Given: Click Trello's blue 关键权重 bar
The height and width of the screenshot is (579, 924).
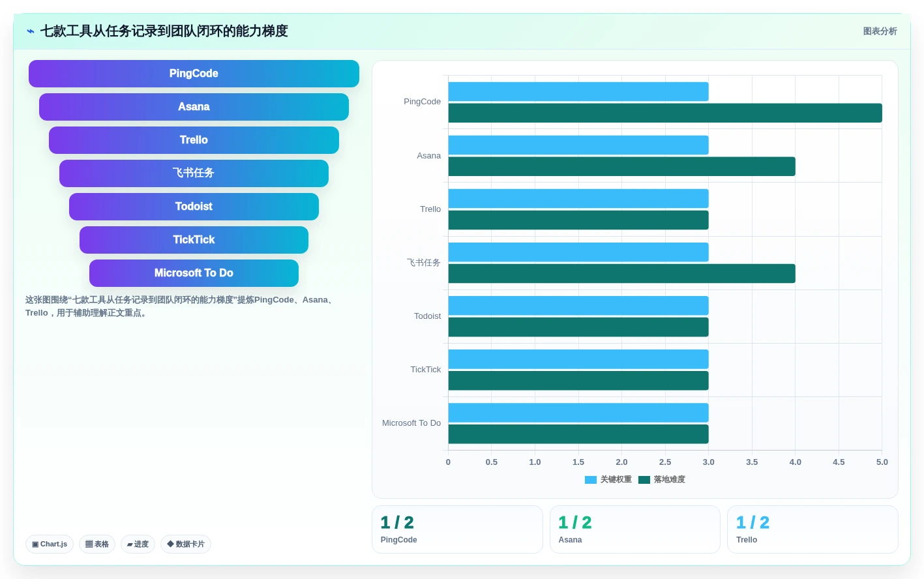Looking at the screenshot, I should pos(578,198).
